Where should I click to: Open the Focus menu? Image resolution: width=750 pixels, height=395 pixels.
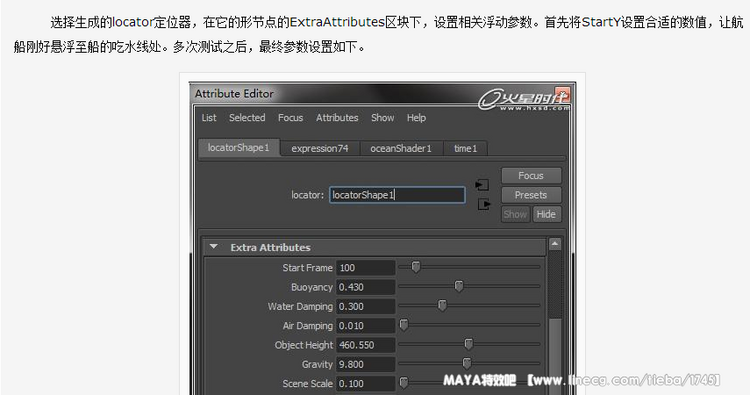(x=290, y=118)
